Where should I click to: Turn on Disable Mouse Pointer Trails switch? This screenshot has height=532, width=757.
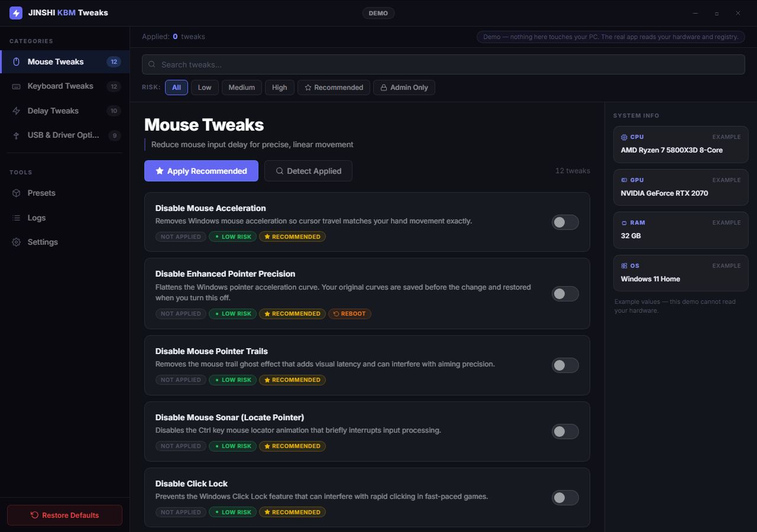[x=565, y=365]
